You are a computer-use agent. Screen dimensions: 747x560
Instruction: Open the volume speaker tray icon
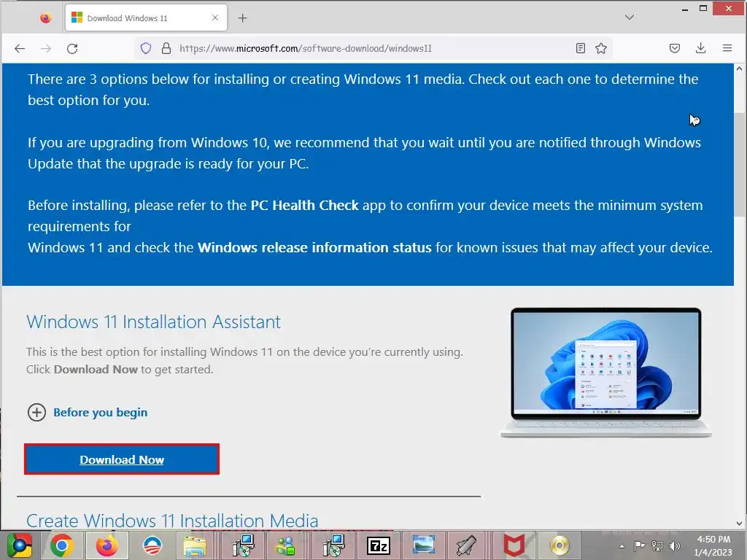point(675,545)
